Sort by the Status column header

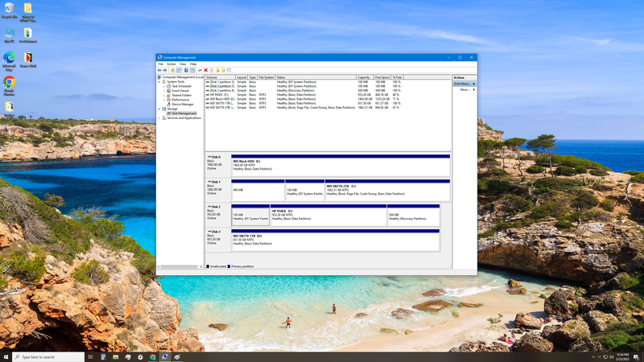(316, 77)
